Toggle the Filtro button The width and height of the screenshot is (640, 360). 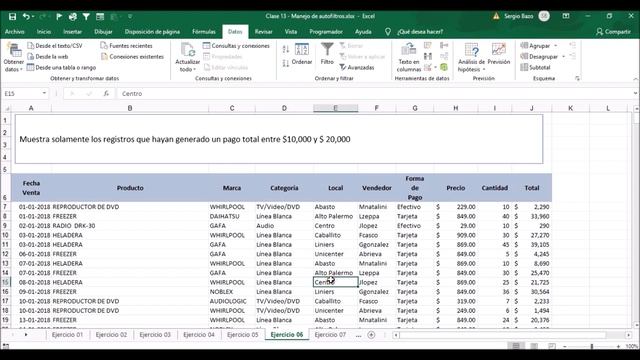(x=327, y=54)
